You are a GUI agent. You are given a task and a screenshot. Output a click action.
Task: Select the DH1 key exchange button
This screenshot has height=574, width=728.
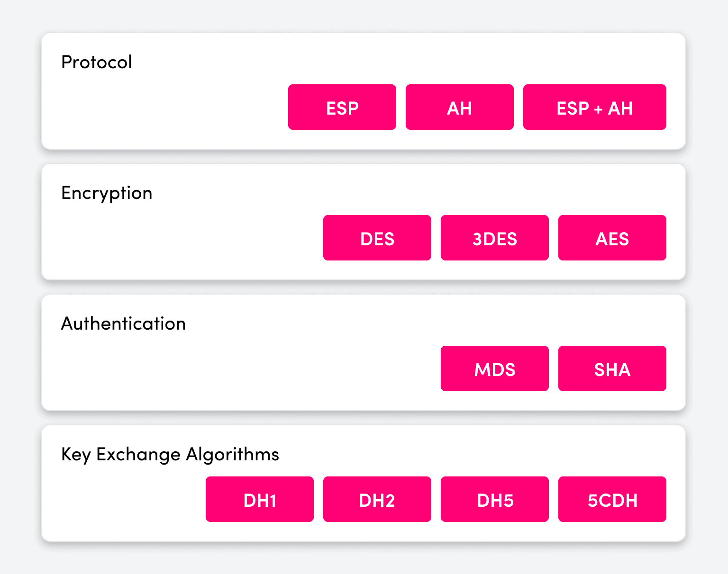coord(259,499)
